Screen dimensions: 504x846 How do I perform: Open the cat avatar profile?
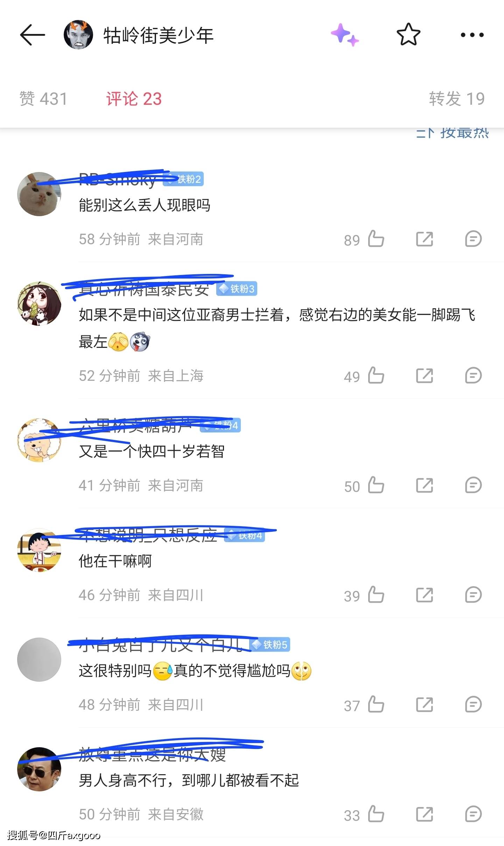pyautogui.click(x=39, y=194)
